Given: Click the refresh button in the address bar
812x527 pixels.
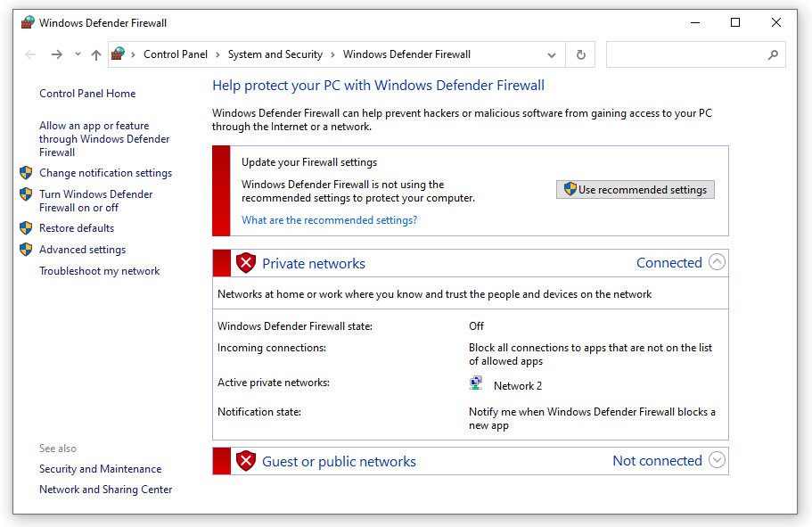Looking at the screenshot, I should pyautogui.click(x=580, y=54).
